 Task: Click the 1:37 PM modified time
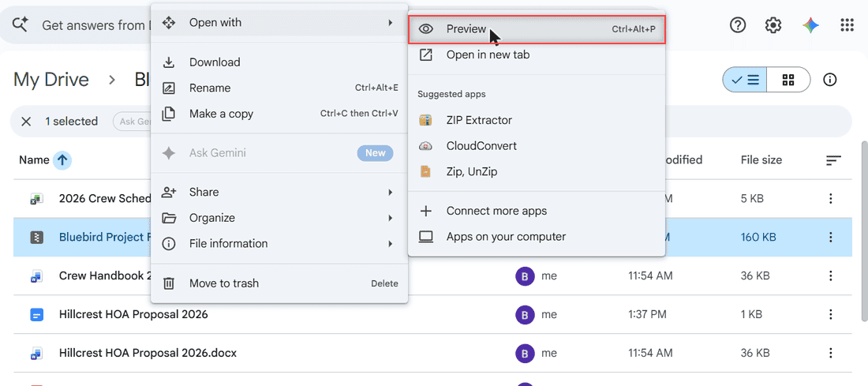(x=645, y=314)
